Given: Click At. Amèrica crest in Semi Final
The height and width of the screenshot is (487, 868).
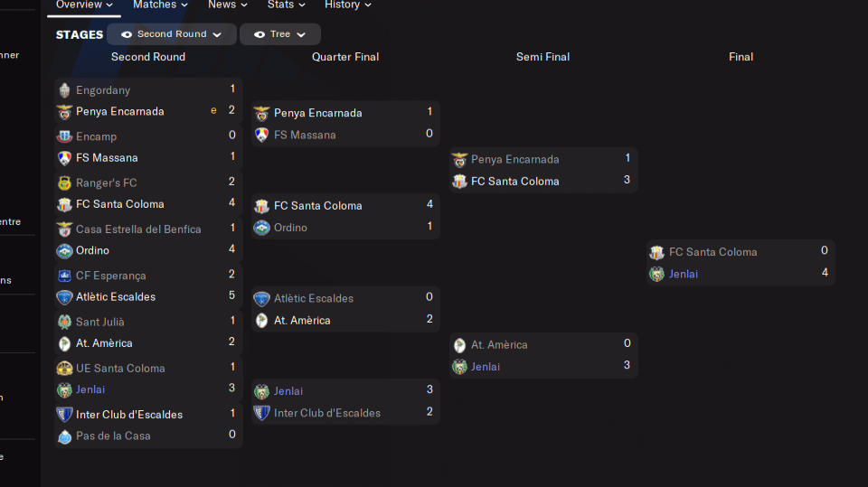Looking at the screenshot, I should click(459, 345).
